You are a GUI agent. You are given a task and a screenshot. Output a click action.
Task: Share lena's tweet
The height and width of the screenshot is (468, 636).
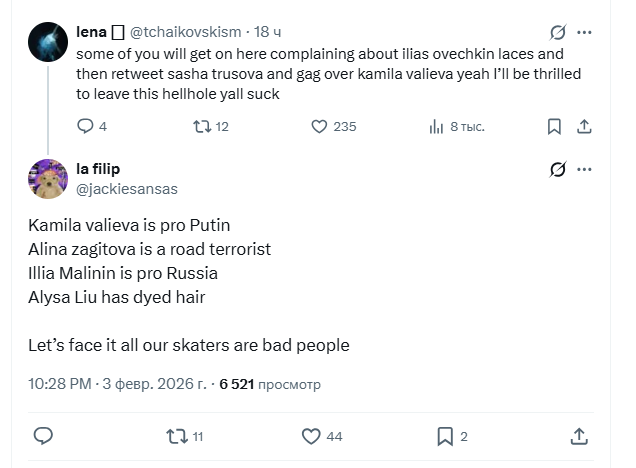585,126
